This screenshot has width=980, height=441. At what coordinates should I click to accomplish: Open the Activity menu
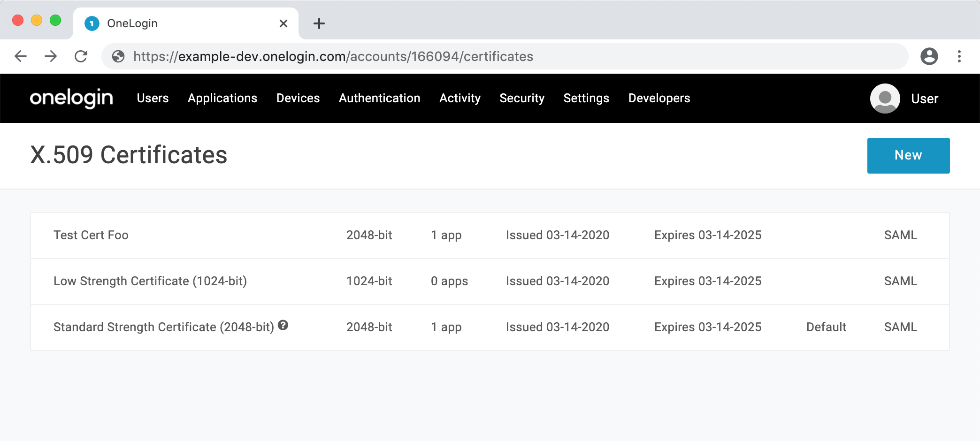point(460,98)
